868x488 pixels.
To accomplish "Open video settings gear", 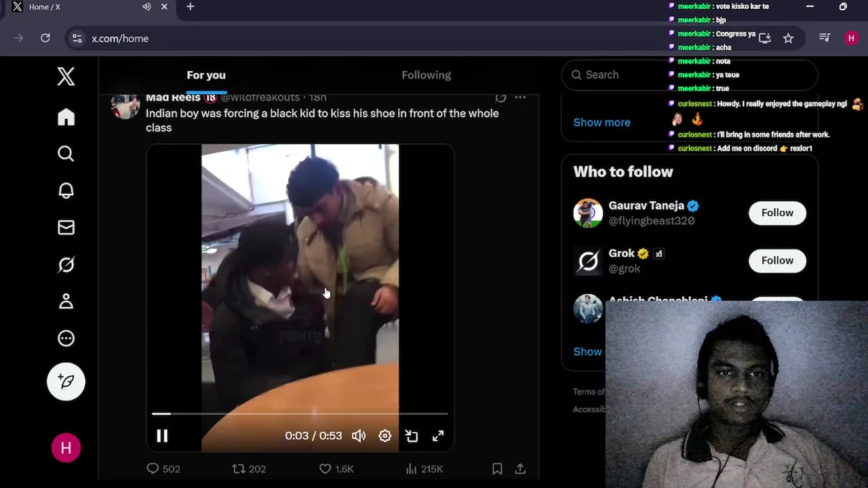I will point(385,436).
